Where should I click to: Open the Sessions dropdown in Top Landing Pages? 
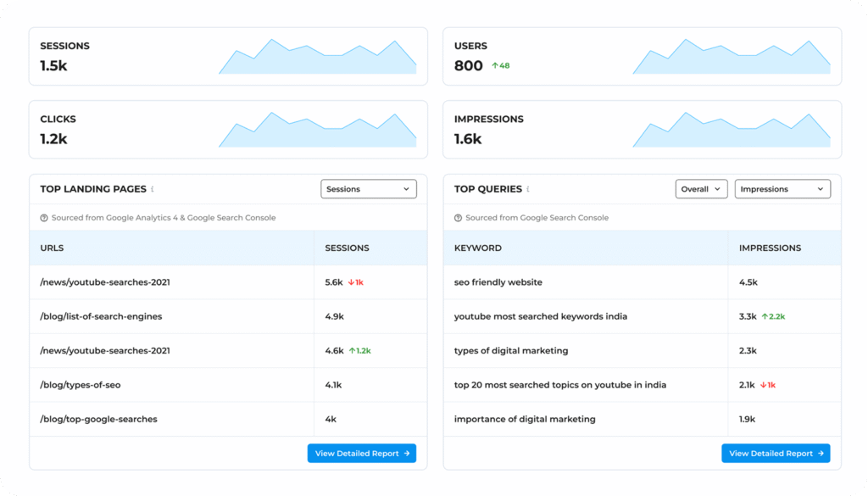(369, 189)
